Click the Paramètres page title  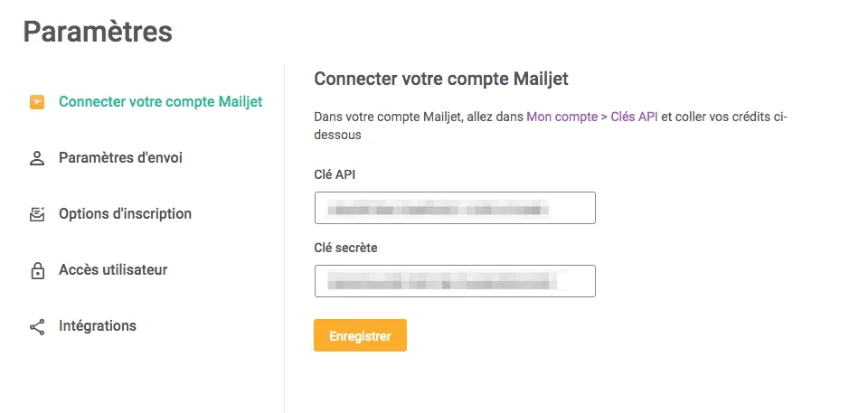click(x=98, y=32)
